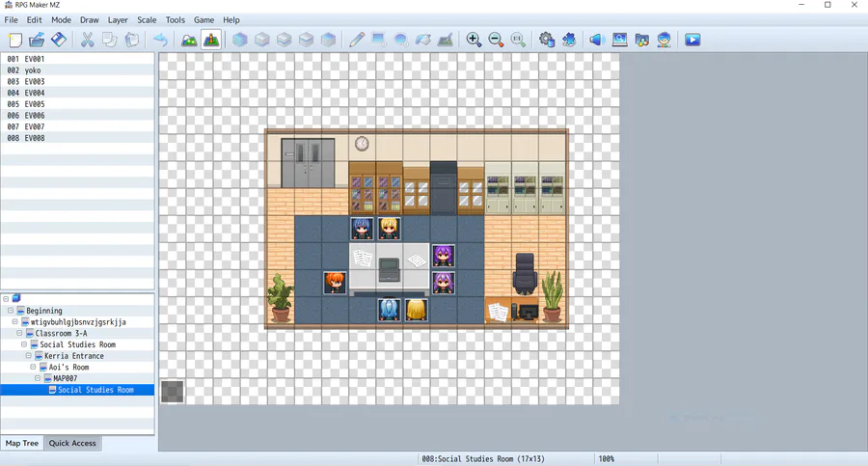This screenshot has height=466, width=868.
Task: Click the wall clock tile on map
Action: [362, 144]
